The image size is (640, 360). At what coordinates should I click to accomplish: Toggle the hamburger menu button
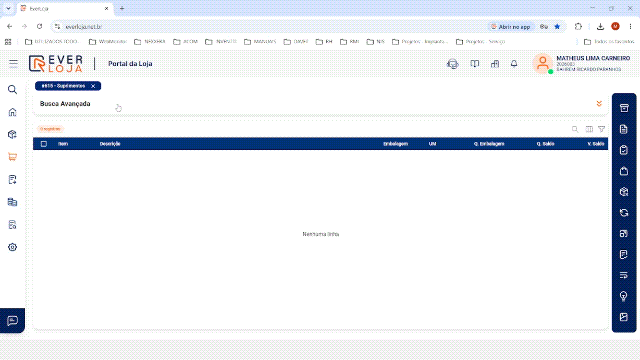[x=13, y=64]
